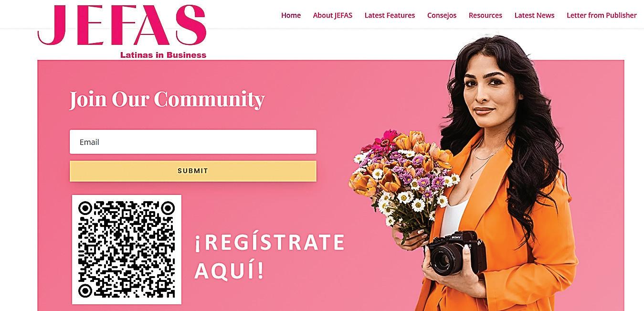The image size is (644, 311).
Task: Open the About JEFAS menu item
Action: tap(332, 15)
